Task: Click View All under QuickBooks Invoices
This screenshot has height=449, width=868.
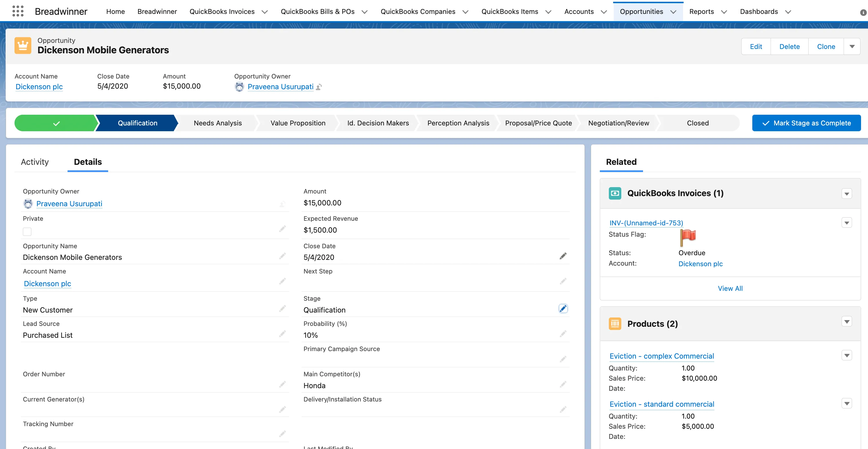Action: point(730,289)
